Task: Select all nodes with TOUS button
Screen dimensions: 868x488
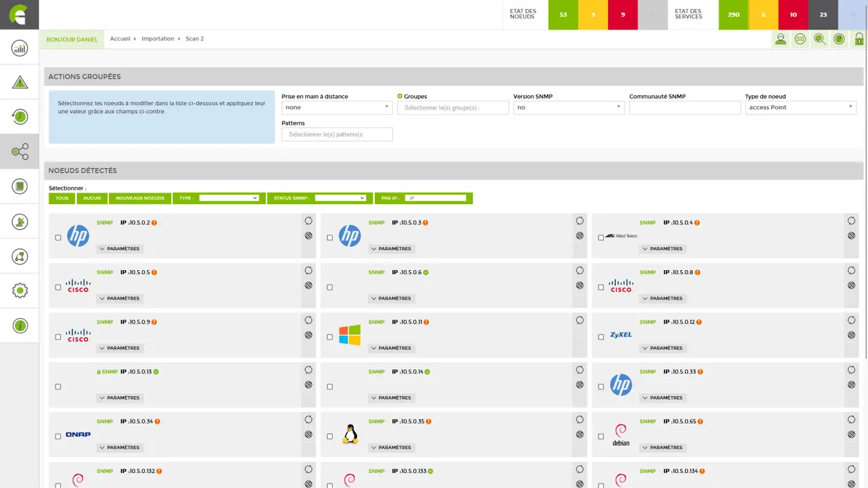Action: click(x=62, y=198)
